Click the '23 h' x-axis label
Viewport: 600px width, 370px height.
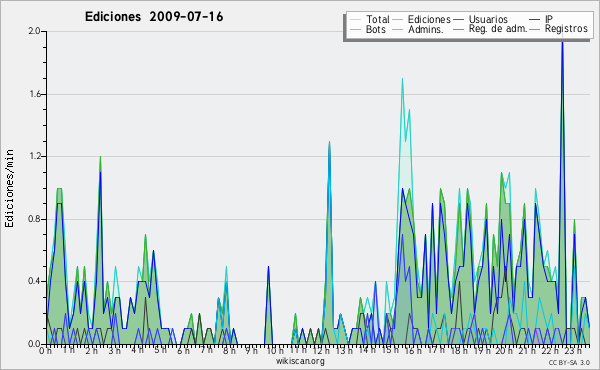click(x=573, y=351)
